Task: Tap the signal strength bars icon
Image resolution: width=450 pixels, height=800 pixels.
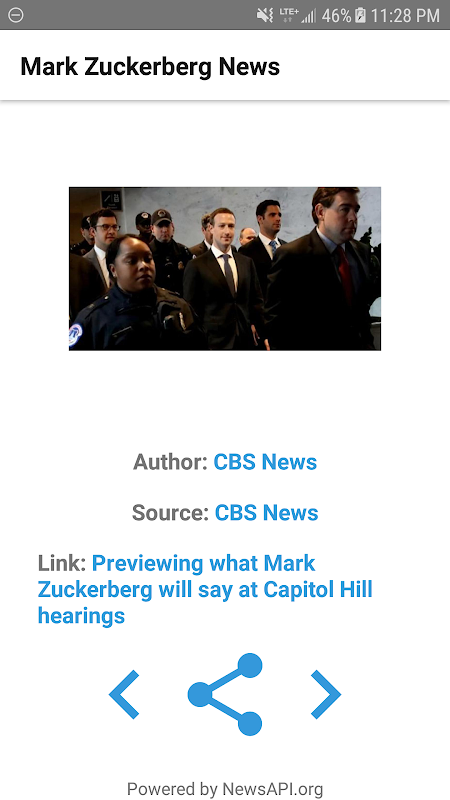Action: coord(309,16)
